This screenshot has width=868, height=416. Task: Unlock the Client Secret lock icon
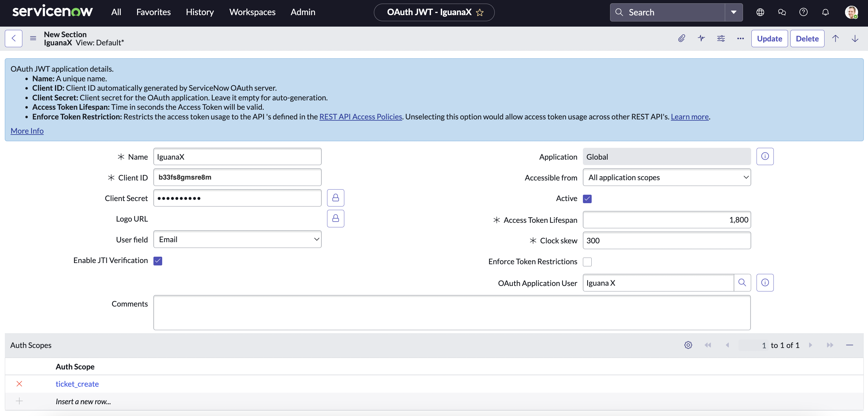point(336,198)
